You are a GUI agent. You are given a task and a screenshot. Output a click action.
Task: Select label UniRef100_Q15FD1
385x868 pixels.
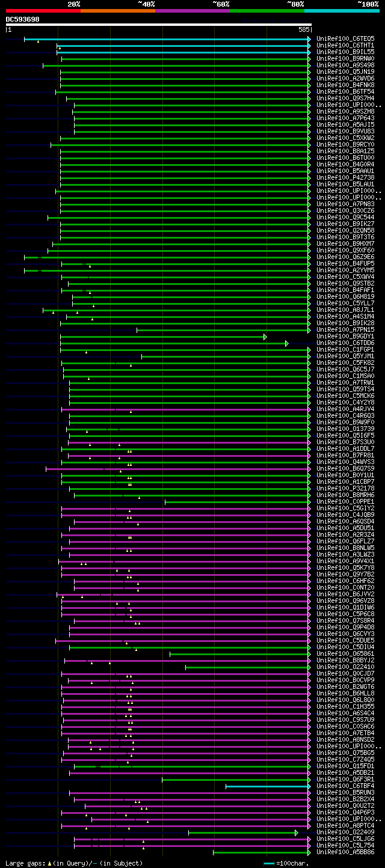345,766
